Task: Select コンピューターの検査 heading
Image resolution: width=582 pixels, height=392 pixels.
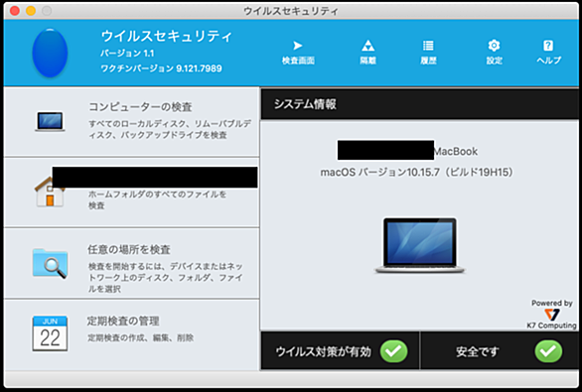Action: tap(140, 107)
